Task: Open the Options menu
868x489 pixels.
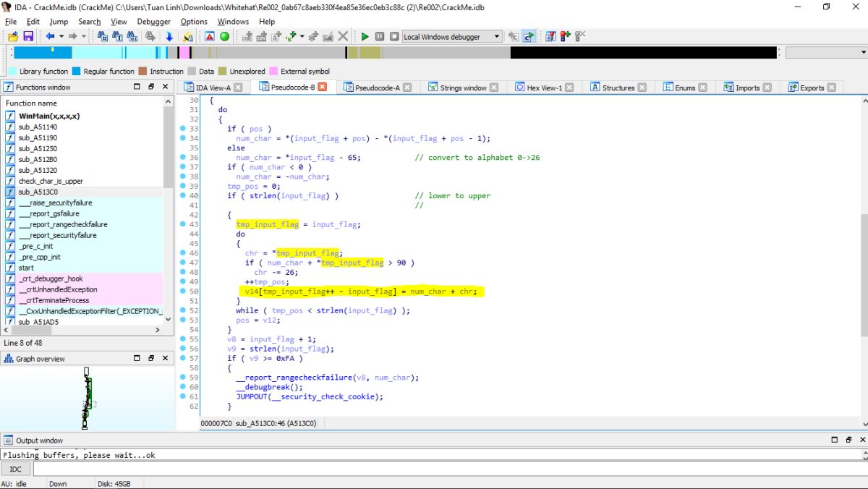Action: (x=194, y=22)
